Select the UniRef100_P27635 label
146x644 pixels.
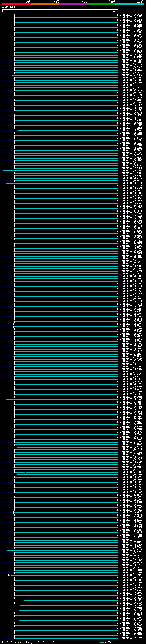(131, 359)
